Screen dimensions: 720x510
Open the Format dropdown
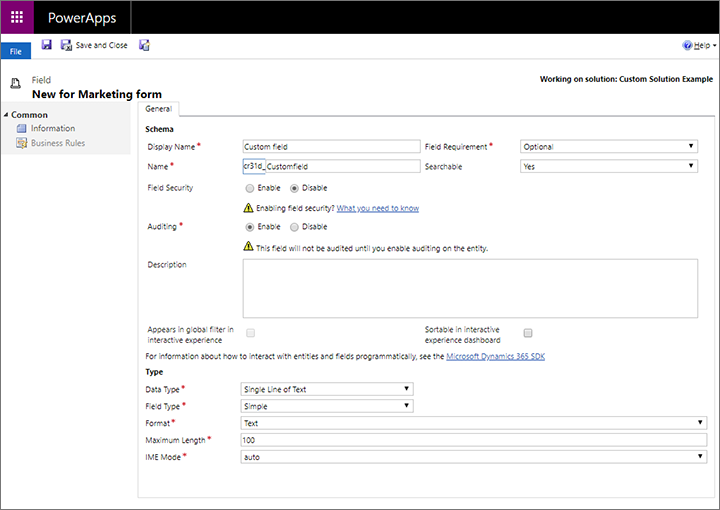[x=473, y=423]
